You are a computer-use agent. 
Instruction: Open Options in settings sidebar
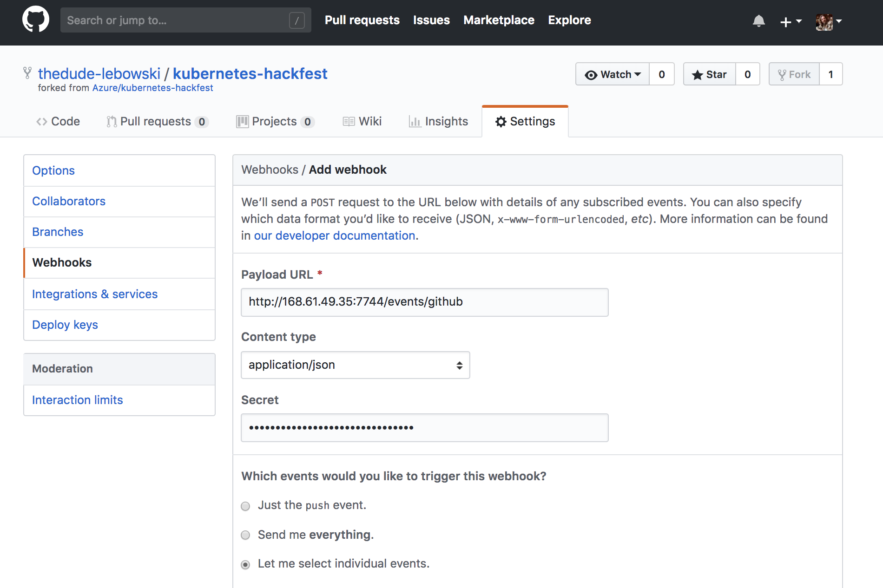119,170
